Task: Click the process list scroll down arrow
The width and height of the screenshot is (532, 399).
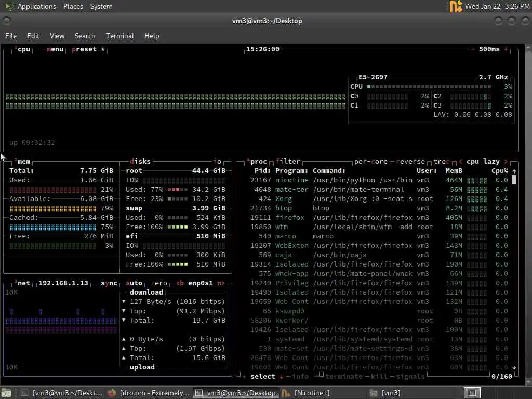Action: (514, 367)
